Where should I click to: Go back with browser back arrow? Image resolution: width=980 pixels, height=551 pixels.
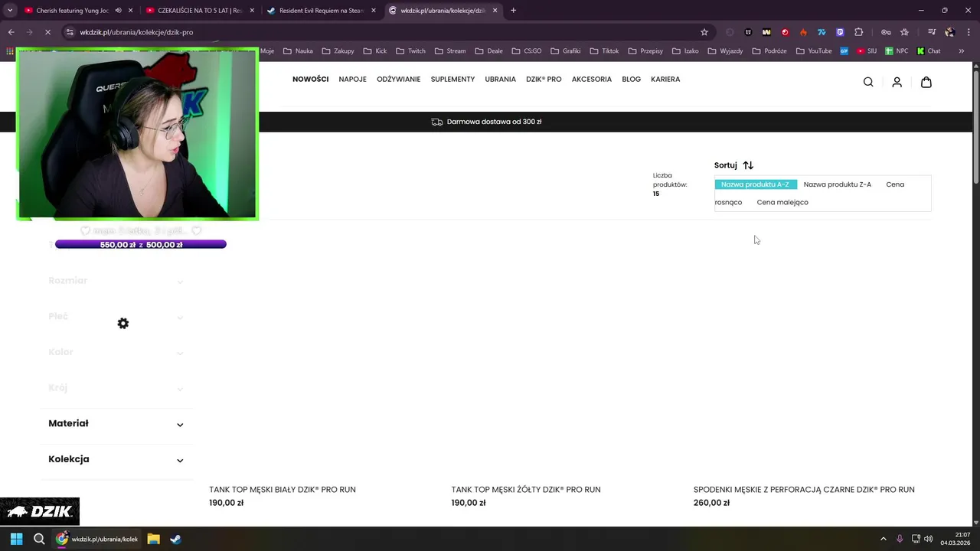point(11,32)
